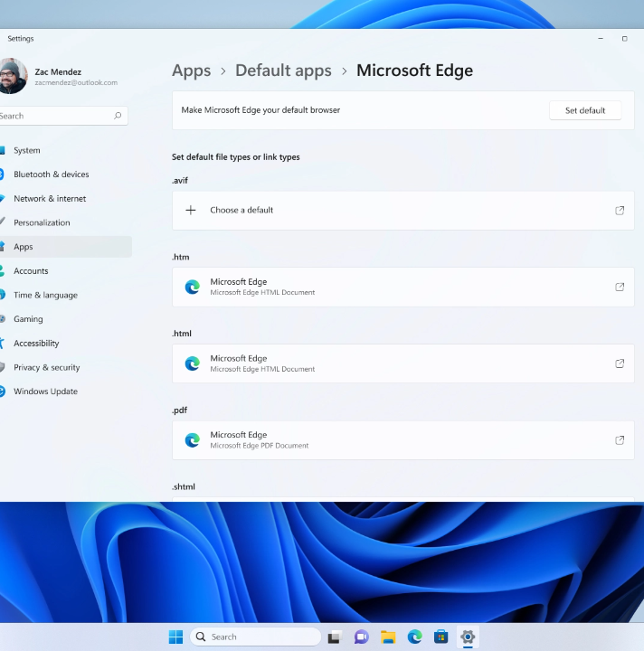Choose a default app for .avif

coord(402,211)
